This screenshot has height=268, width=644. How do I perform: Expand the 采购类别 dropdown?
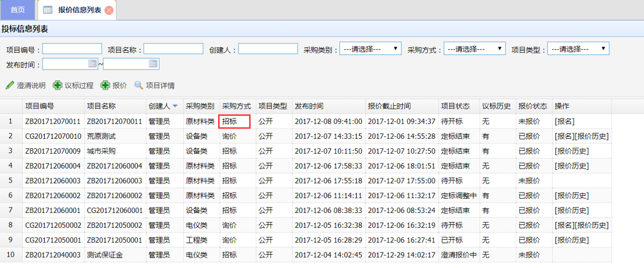coord(370,49)
